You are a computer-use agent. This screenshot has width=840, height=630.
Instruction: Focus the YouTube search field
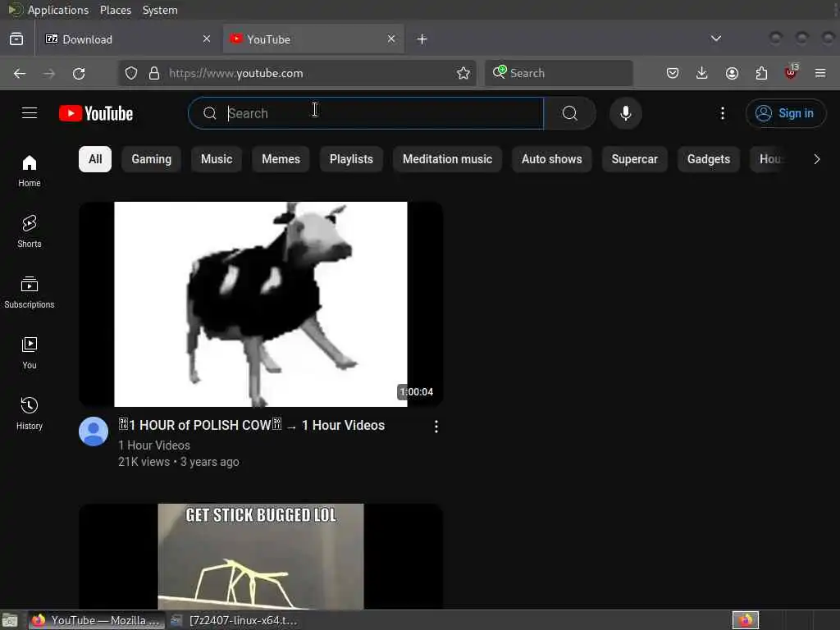coord(366,113)
